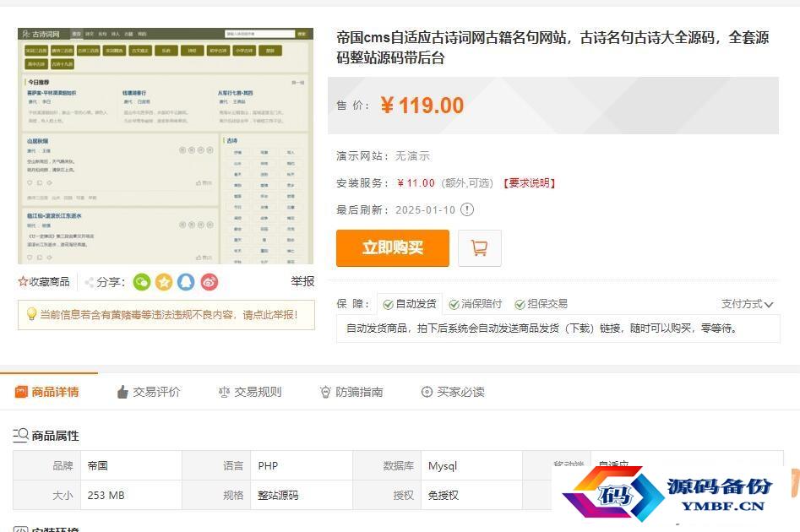Click the circle icon of 买家必读

427,392
